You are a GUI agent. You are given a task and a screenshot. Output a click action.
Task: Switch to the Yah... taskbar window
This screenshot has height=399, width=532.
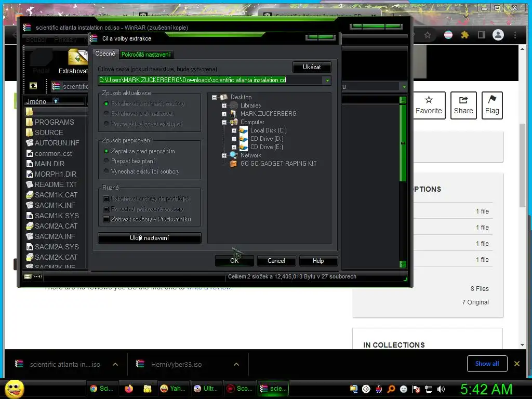click(x=172, y=389)
